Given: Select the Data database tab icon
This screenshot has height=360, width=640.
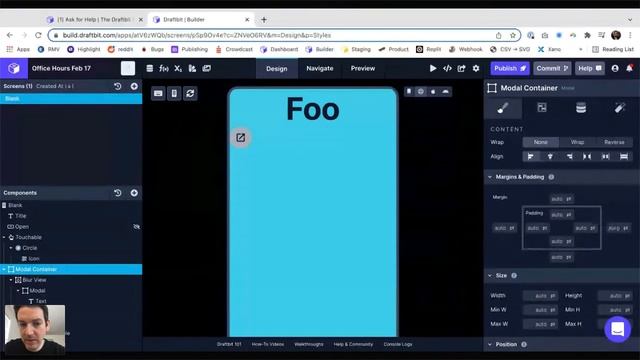Looking at the screenshot, I should 581,108.
